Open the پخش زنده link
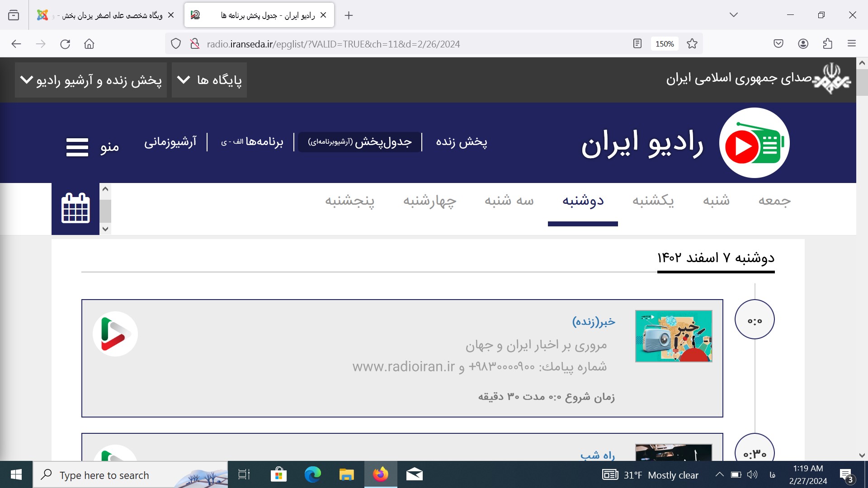The width and height of the screenshot is (868, 488). [461, 142]
